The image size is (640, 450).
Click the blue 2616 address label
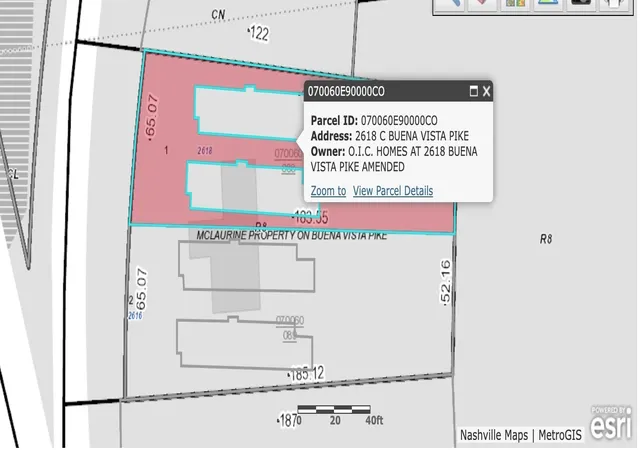coord(135,316)
